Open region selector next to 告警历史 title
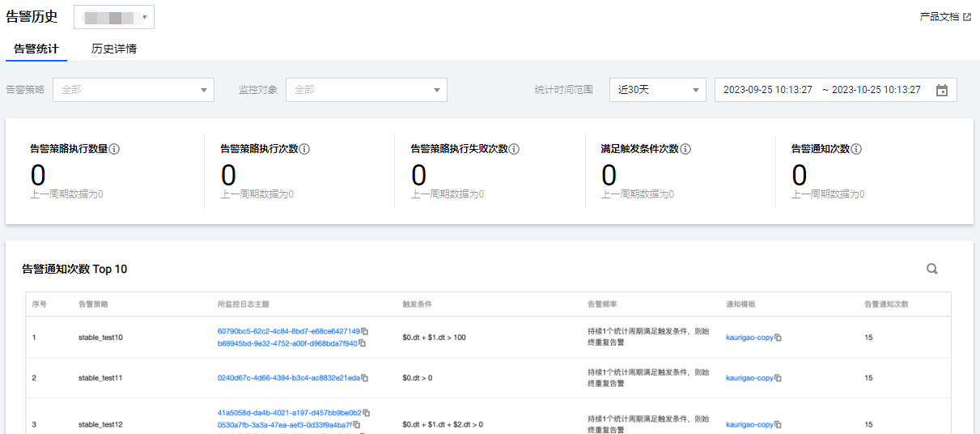Image resolution: width=980 pixels, height=434 pixels. 114,17
